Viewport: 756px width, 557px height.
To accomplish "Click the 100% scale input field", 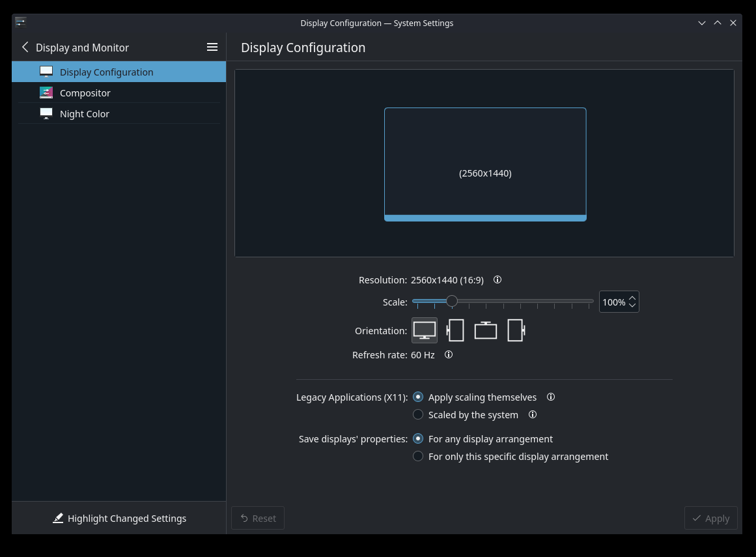I will (614, 302).
